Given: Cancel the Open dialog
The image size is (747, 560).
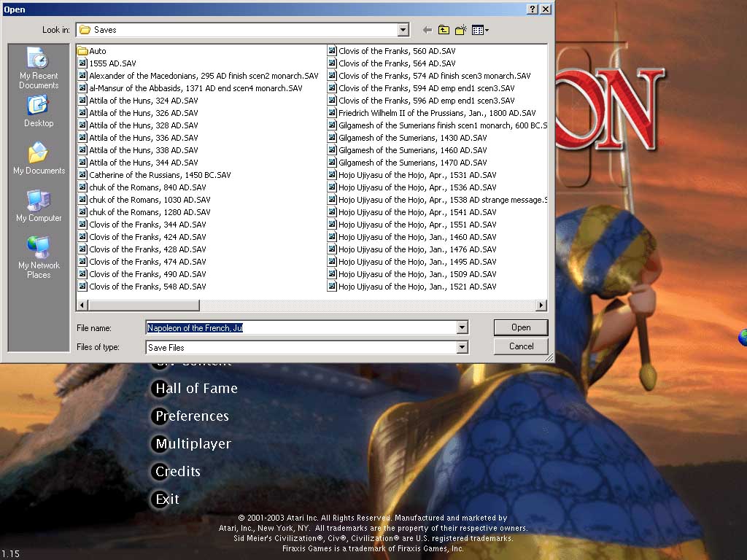Looking at the screenshot, I should coord(521,346).
